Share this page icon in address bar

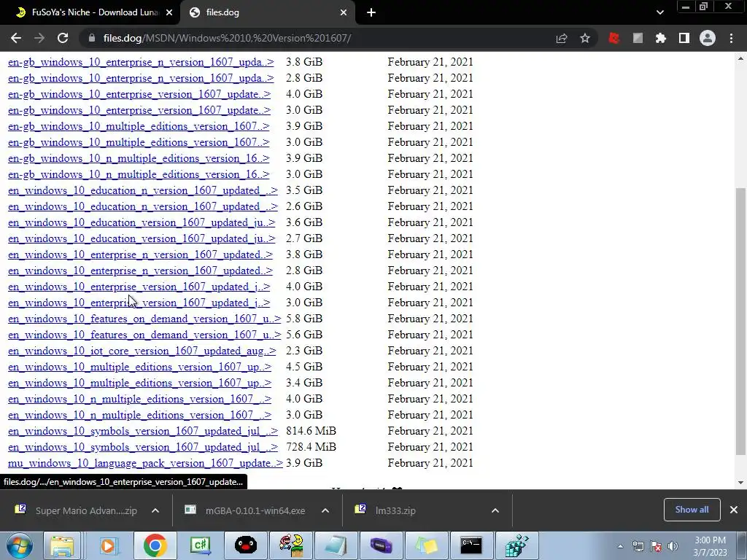[562, 38]
